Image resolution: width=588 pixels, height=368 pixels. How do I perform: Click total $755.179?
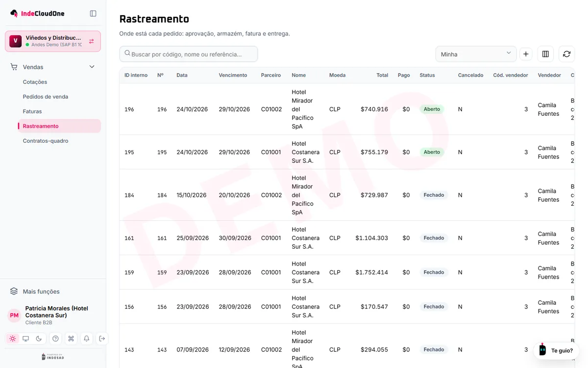[x=374, y=152]
